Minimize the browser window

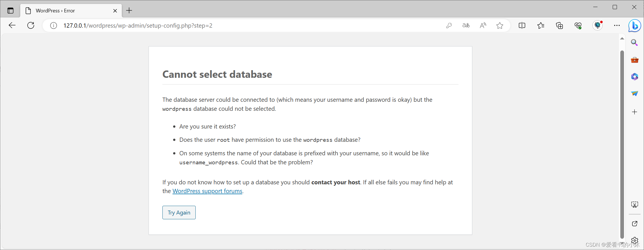click(596, 7)
